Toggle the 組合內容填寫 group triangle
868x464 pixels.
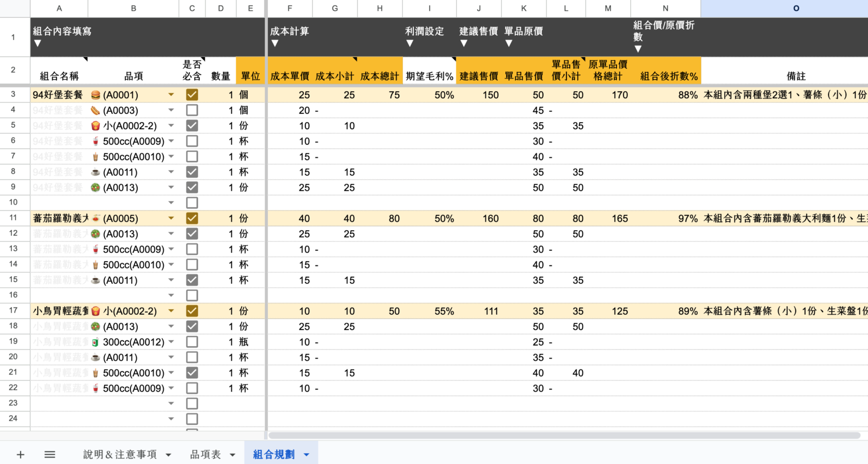pyautogui.click(x=37, y=43)
